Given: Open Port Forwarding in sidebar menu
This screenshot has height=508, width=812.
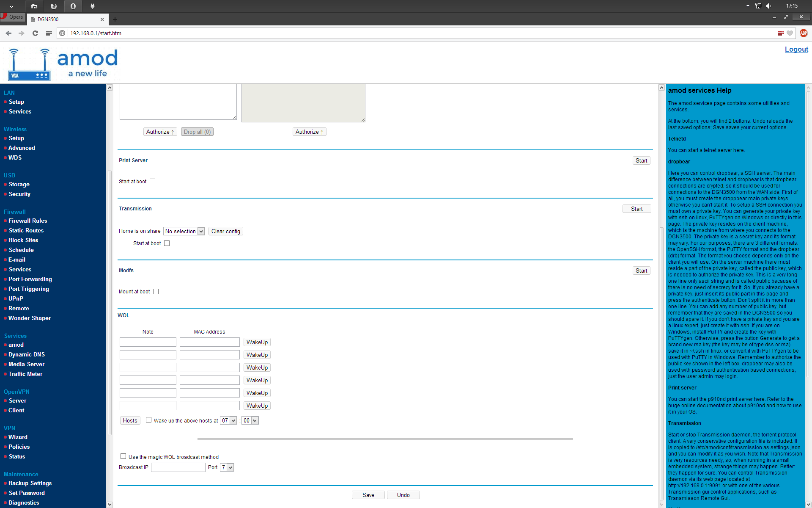Looking at the screenshot, I should click(30, 279).
